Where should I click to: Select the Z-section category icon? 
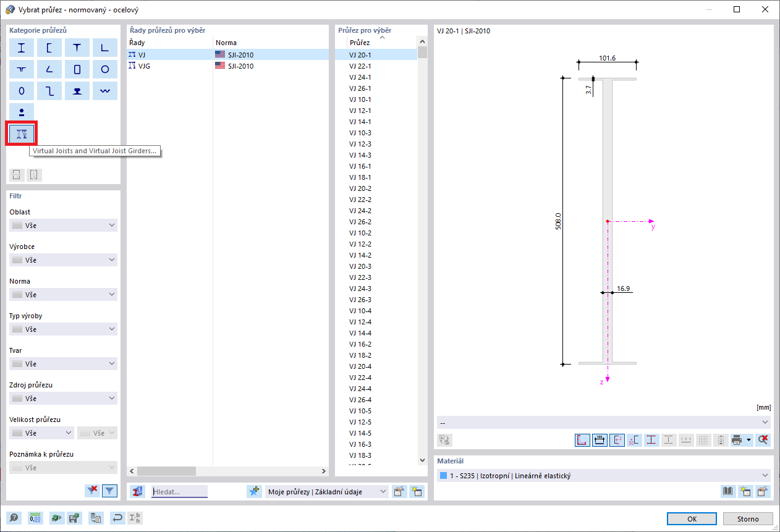(x=49, y=91)
